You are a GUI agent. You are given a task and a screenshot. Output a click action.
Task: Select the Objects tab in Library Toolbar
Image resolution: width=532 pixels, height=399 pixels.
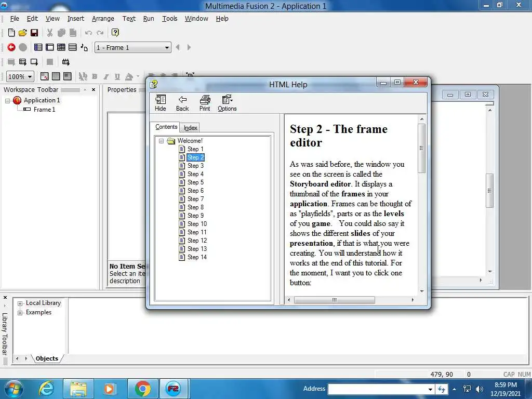click(47, 358)
